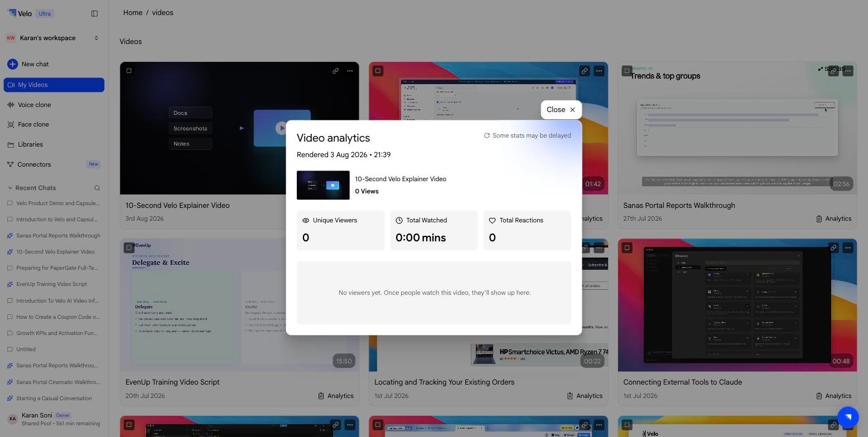Select checkbox on bottom-left partially visible card

click(129, 425)
